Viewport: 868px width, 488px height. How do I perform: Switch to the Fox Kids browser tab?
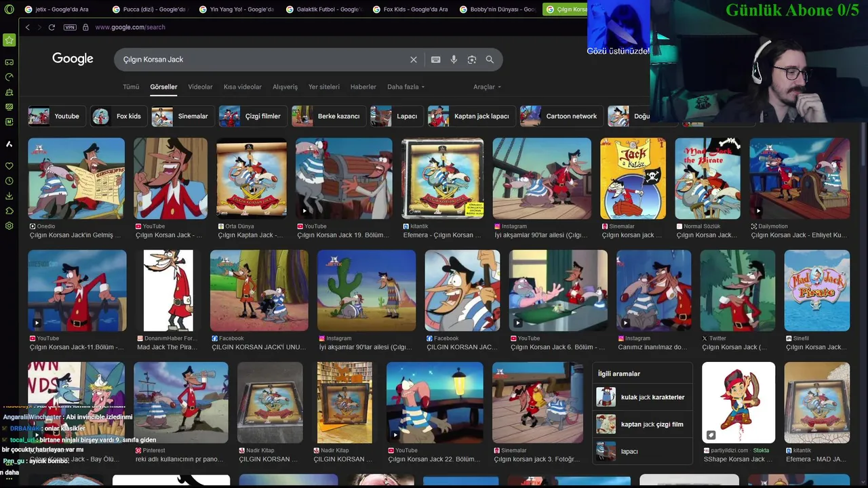pyautogui.click(x=410, y=9)
